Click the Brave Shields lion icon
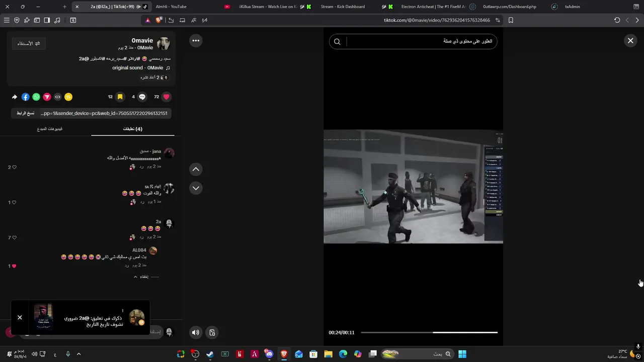Viewport: 644px width, 362px height. (x=159, y=20)
